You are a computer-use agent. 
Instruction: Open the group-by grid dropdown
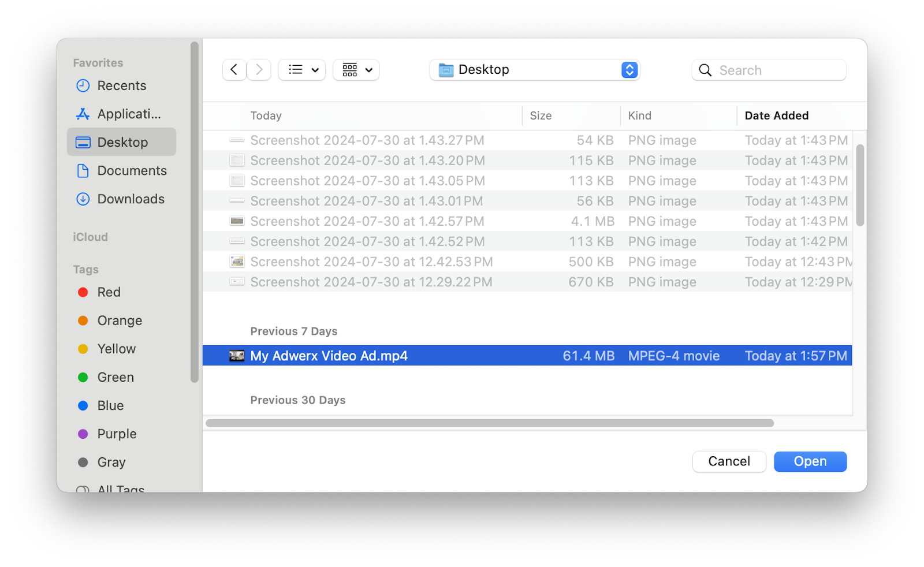[x=356, y=70]
